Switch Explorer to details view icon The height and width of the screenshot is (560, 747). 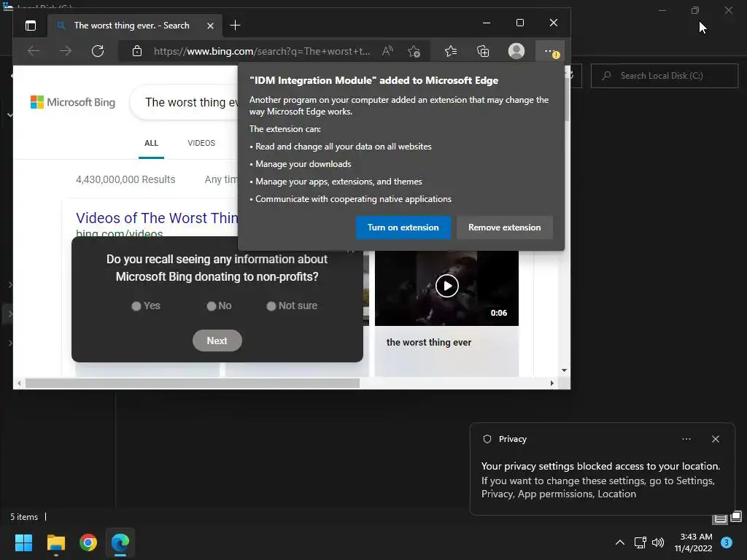click(x=720, y=518)
